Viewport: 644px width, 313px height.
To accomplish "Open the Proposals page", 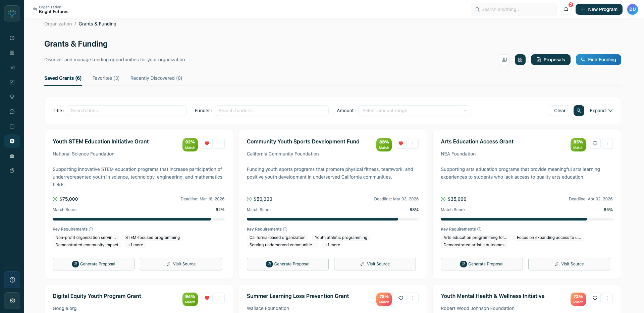I will point(551,60).
